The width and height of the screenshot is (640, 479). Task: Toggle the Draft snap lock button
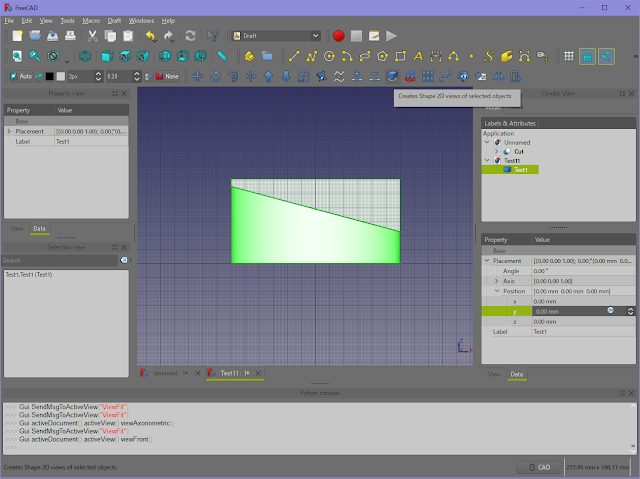587,56
